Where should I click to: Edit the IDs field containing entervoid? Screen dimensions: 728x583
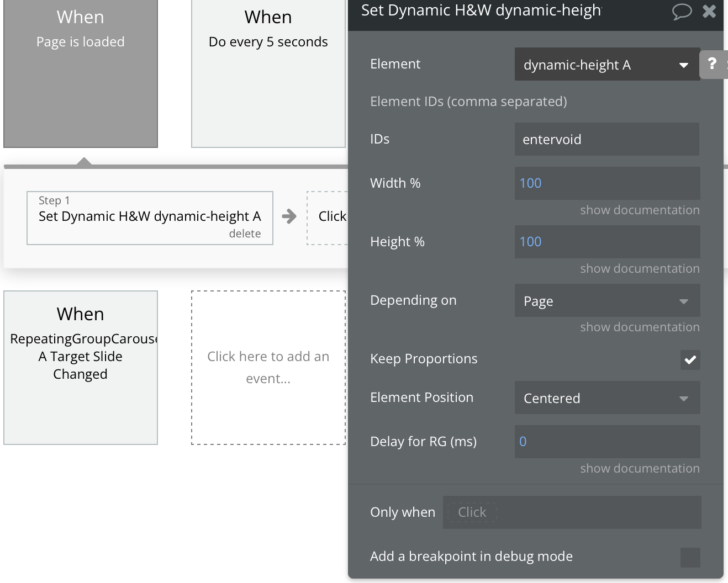point(606,139)
